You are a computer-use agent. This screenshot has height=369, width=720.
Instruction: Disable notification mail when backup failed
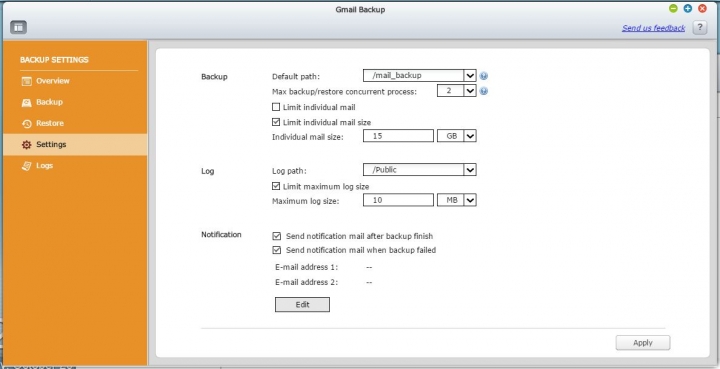pos(276,250)
